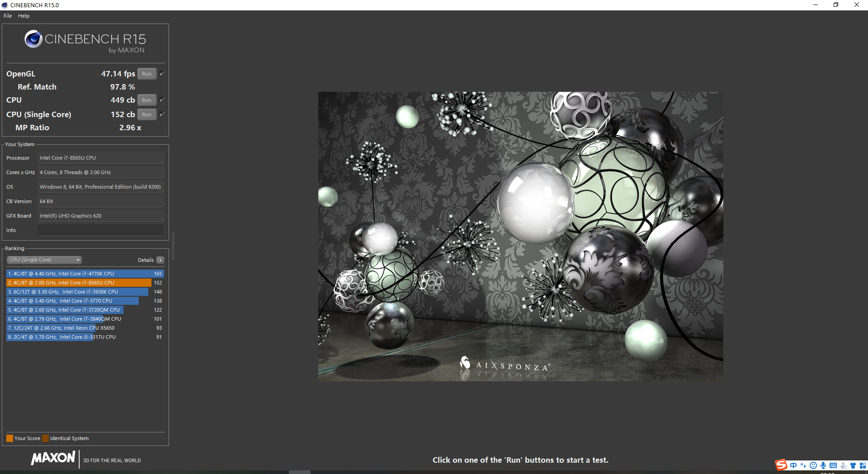The image size is (868, 474).
Task: Open the skin shirt icon in Sogou toolbar
Action: 853,465
